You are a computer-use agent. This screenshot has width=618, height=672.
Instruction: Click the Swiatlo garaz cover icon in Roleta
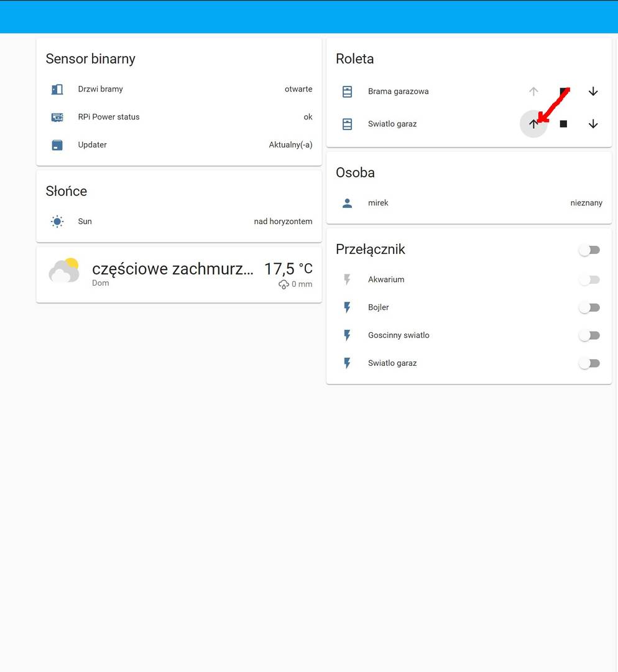[x=348, y=124]
